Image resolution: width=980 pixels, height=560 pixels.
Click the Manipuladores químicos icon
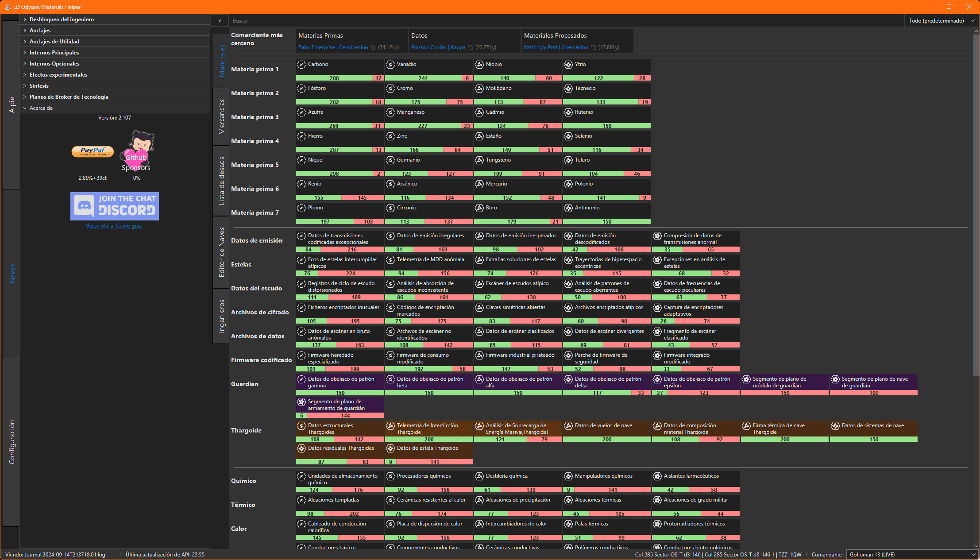[x=568, y=476]
